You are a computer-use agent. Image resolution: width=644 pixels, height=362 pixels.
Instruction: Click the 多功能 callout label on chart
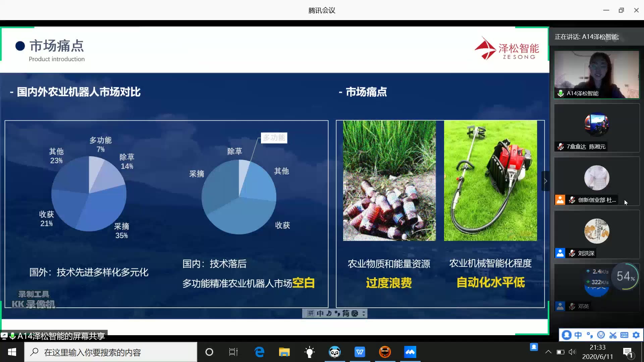[x=274, y=138]
